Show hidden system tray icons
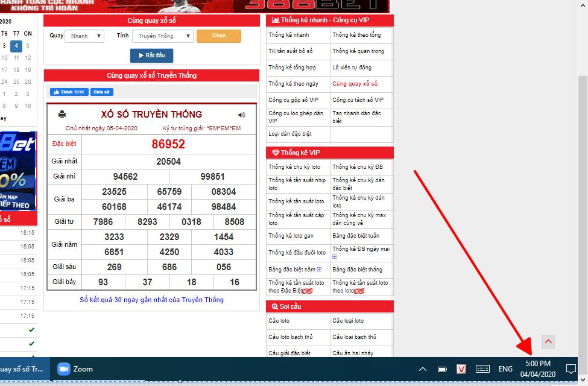 click(423, 369)
